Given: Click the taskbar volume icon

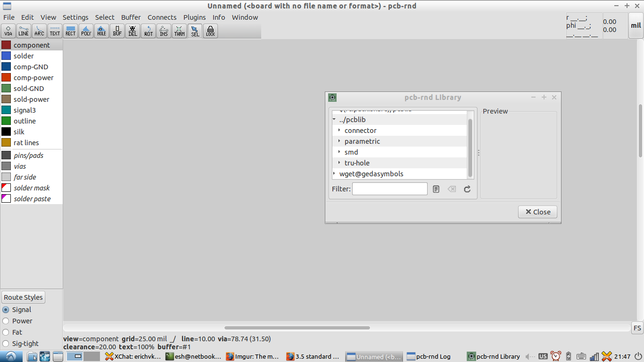Looking at the screenshot, I should (x=530, y=357).
